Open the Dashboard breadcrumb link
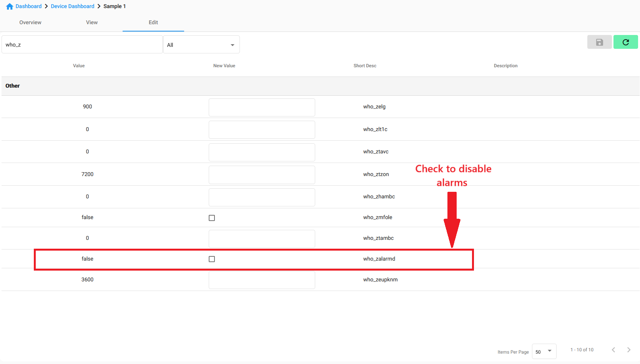This screenshot has height=364, width=640. tap(28, 7)
